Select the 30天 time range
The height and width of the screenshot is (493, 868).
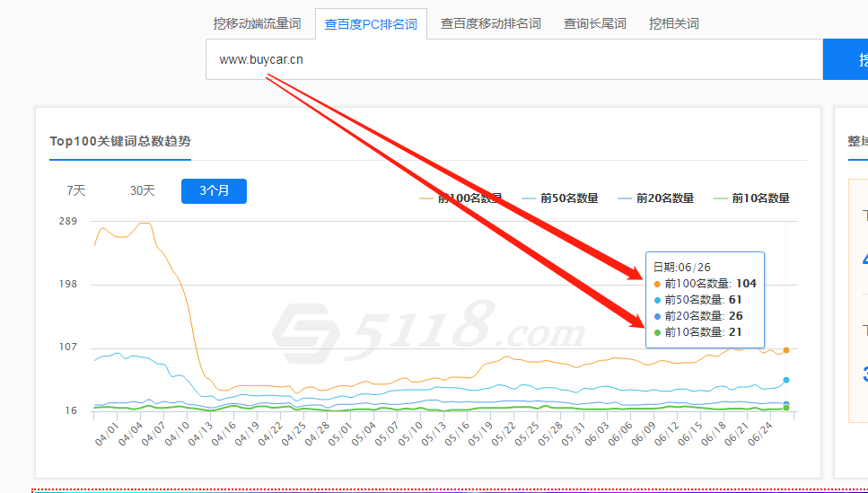(x=142, y=190)
